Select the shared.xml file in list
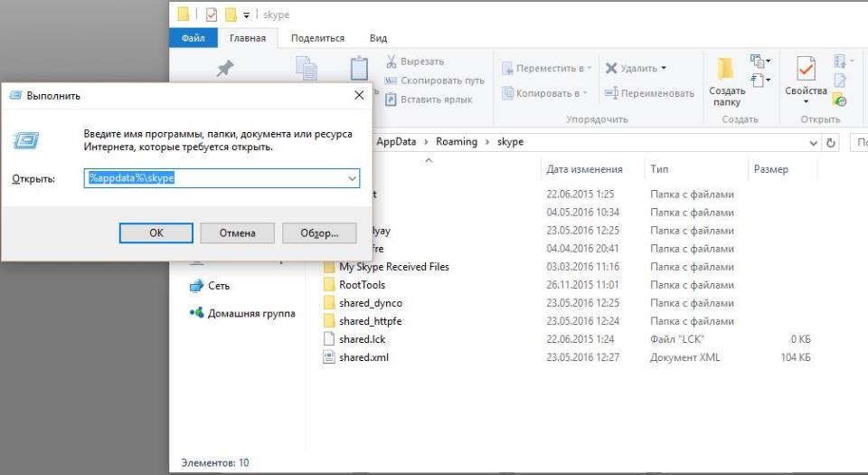The height and width of the screenshot is (475, 868). (363, 357)
